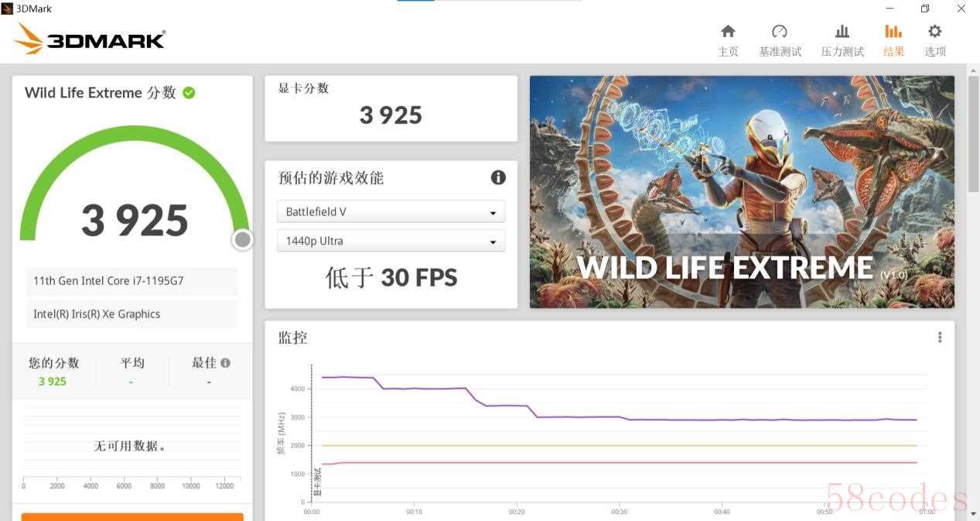This screenshot has width=980, height=521.
Task: Open the 1440p Ultra resolution dropdown
Action: 391,241
